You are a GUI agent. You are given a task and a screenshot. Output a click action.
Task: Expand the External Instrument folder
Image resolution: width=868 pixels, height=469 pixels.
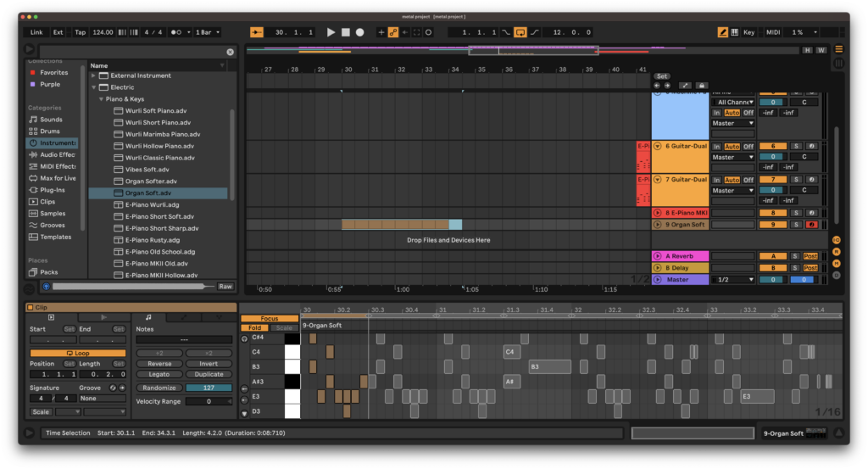click(93, 75)
